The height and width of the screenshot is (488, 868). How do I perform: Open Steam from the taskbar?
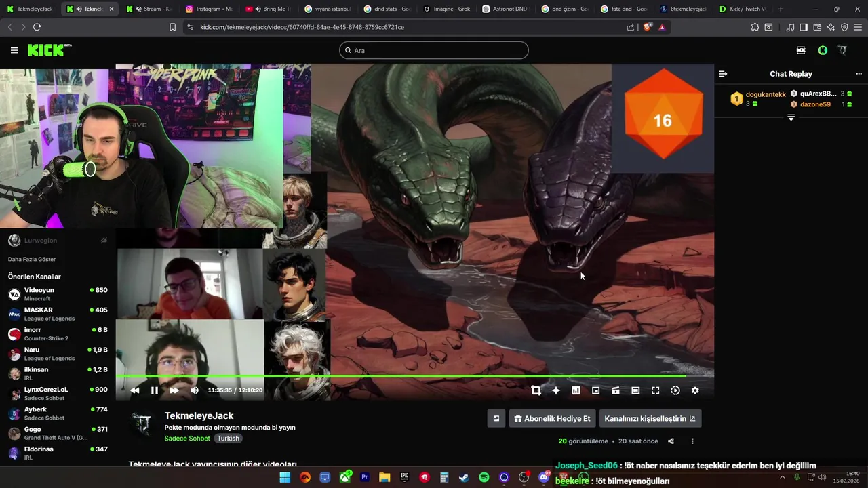point(464,477)
